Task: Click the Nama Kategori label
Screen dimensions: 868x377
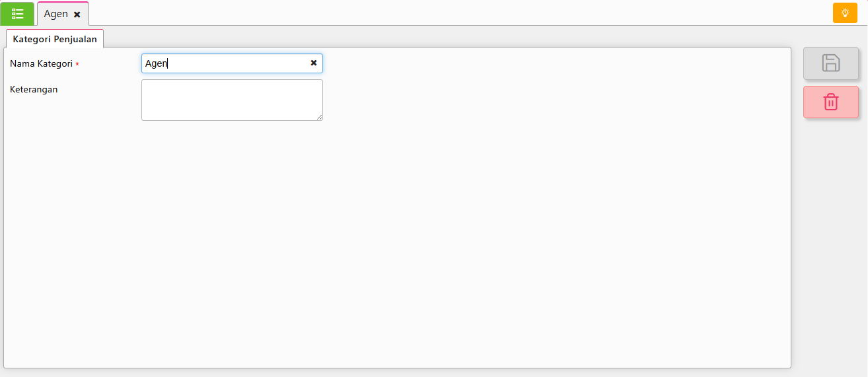Action: point(41,64)
